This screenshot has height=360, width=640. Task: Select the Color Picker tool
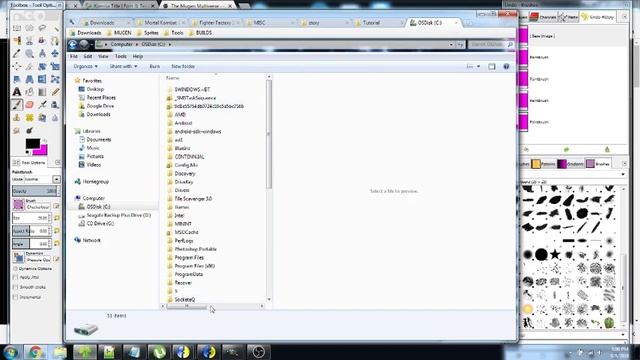[17, 53]
